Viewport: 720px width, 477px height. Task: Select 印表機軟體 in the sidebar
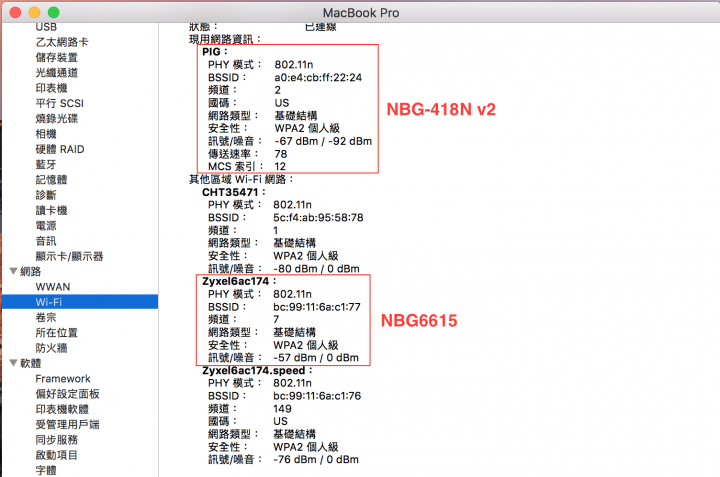(62, 409)
